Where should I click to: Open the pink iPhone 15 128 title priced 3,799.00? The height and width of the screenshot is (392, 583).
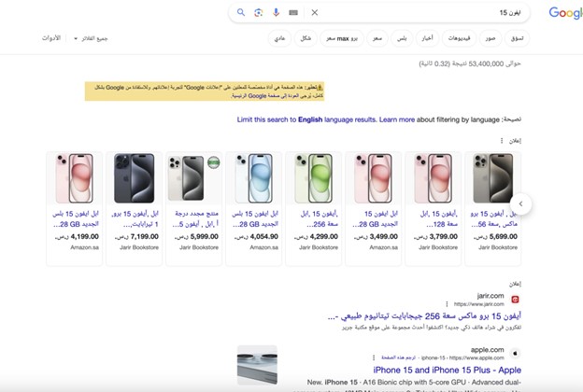tap(439, 218)
